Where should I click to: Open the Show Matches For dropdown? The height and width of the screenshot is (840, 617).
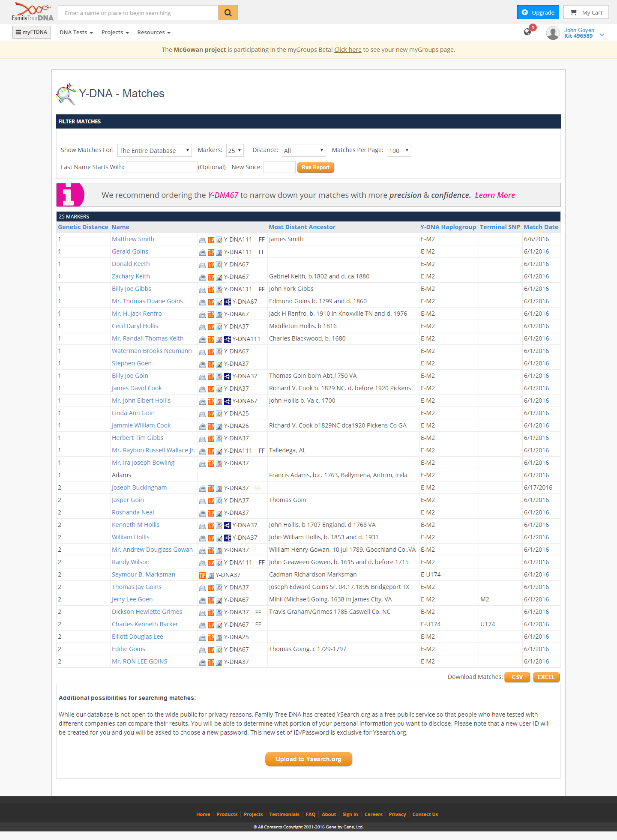(x=155, y=150)
